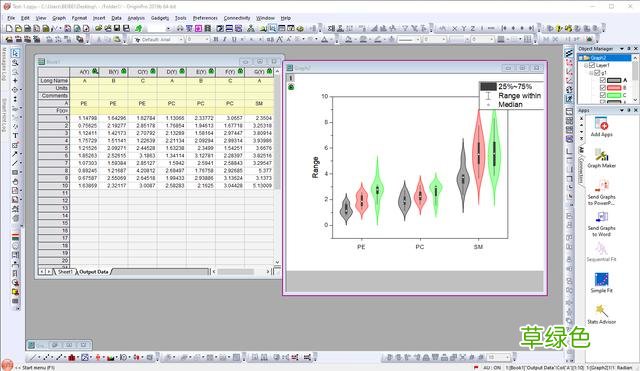Open the Simple Fit app
Screen dimensions: 640x371
coord(601,283)
